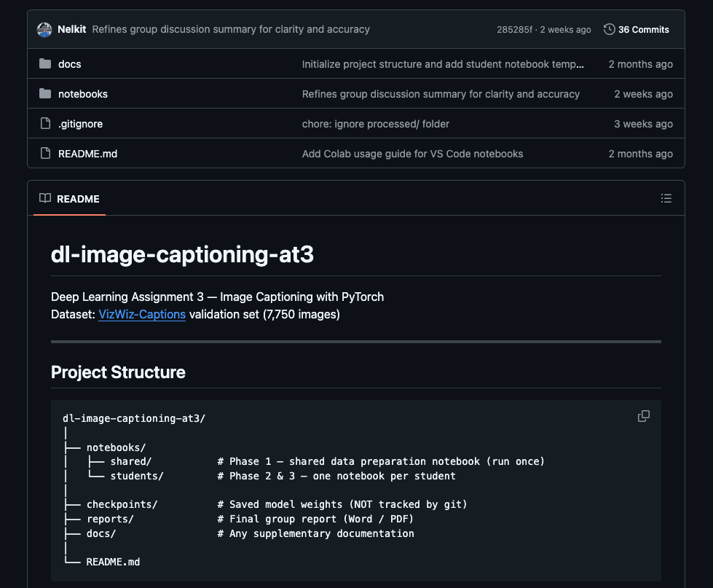Click the Project Structure heading
This screenshot has width=713, height=588.
[x=118, y=372]
